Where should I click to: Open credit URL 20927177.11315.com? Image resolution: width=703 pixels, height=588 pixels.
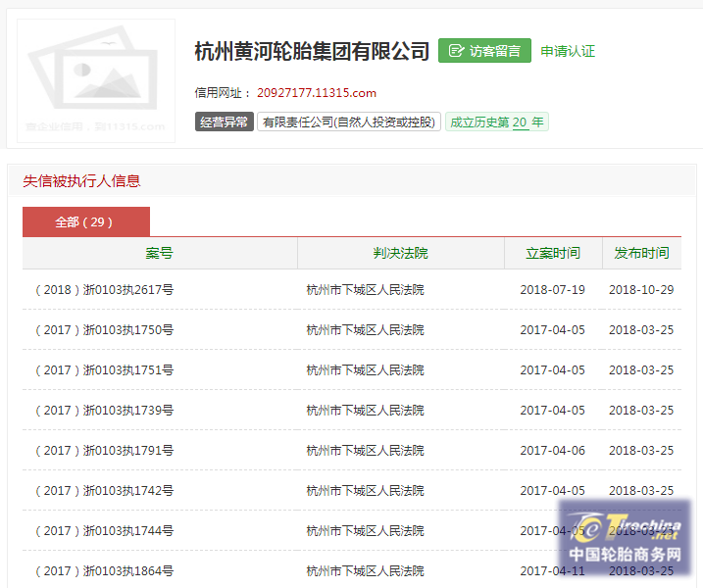click(317, 93)
